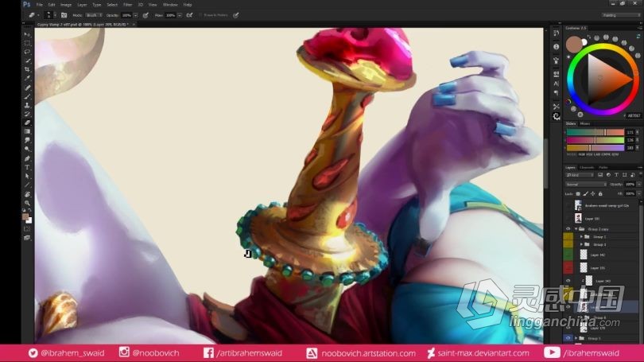Open the Filter menu
Image resolution: width=644 pixels, height=362 pixels.
coord(128,5)
